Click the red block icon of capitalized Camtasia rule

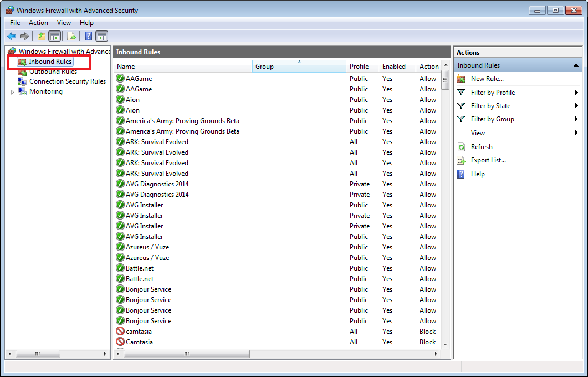click(120, 342)
